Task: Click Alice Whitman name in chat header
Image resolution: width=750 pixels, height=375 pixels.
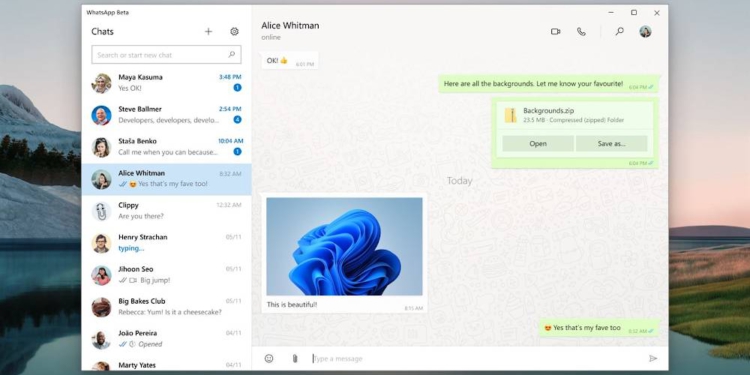Action: [x=290, y=26]
